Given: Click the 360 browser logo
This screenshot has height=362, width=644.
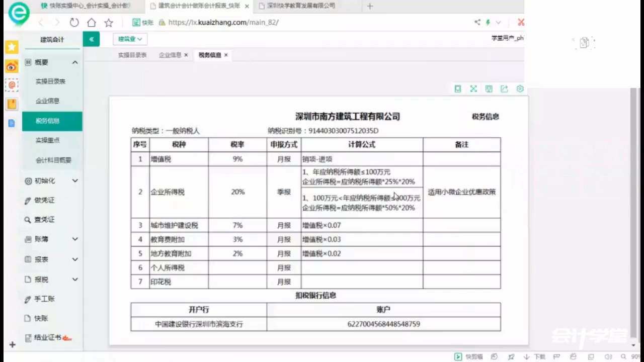Looking at the screenshot, I should [x=18, y=14].
